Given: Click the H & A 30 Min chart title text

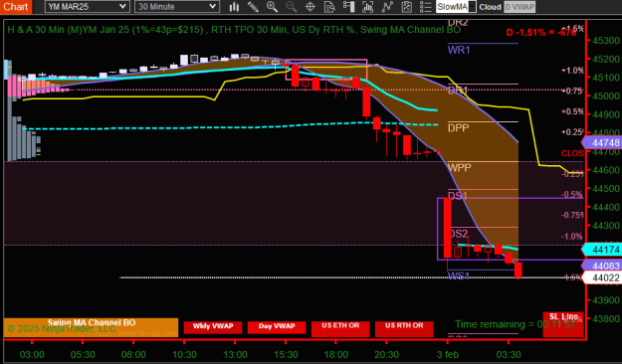Looking at the screenshot, I should pyautogui.click(x=234, y=30).
